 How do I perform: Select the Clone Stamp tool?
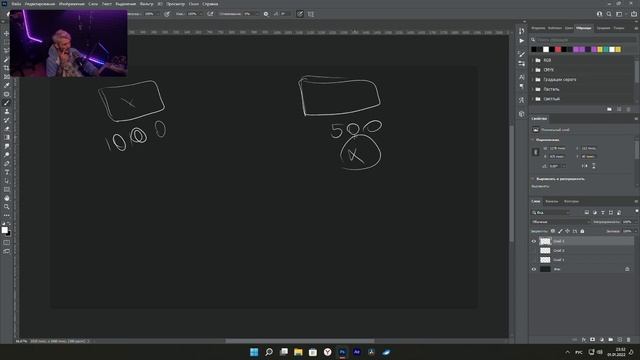pos(7,111)
